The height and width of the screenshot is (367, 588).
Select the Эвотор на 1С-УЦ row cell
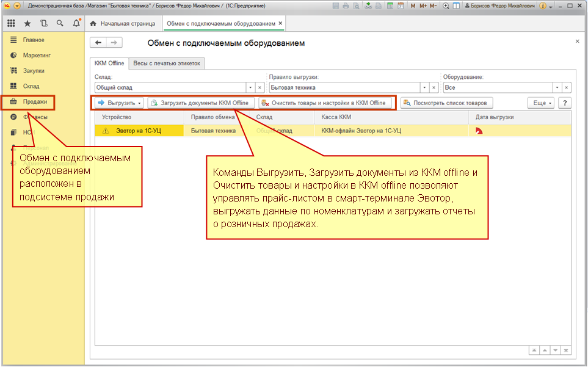(x=139, y=131)
